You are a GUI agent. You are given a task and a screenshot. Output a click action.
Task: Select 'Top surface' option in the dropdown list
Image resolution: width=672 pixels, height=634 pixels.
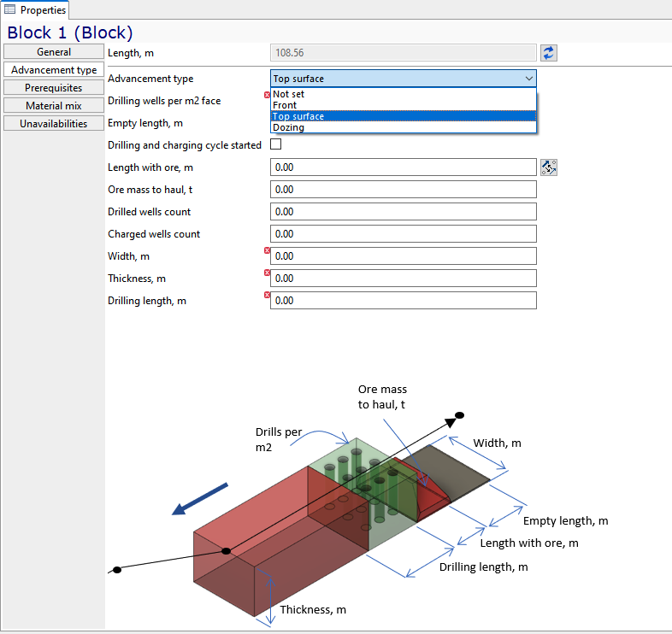404,116
